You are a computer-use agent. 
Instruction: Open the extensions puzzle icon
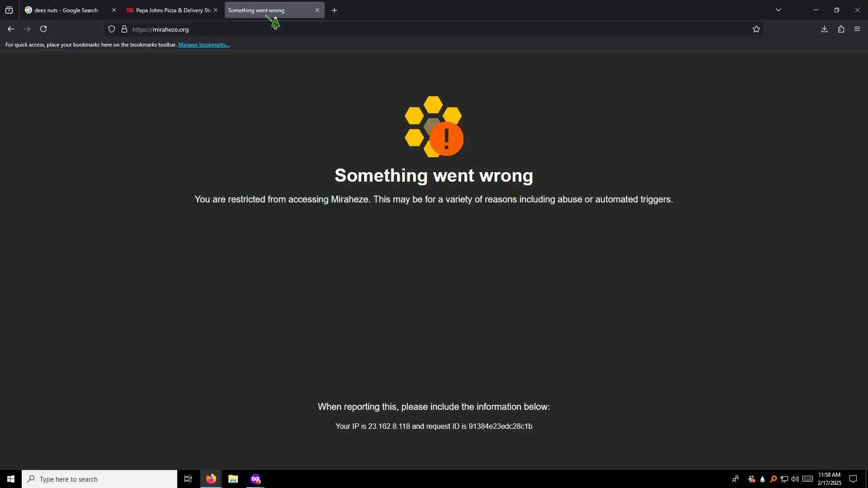[x=841, y=29]
